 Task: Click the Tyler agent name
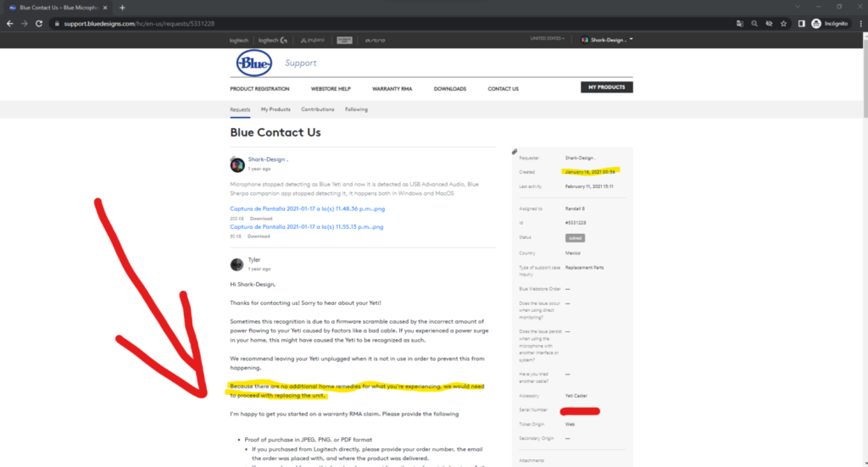click(x=254, y=259)
